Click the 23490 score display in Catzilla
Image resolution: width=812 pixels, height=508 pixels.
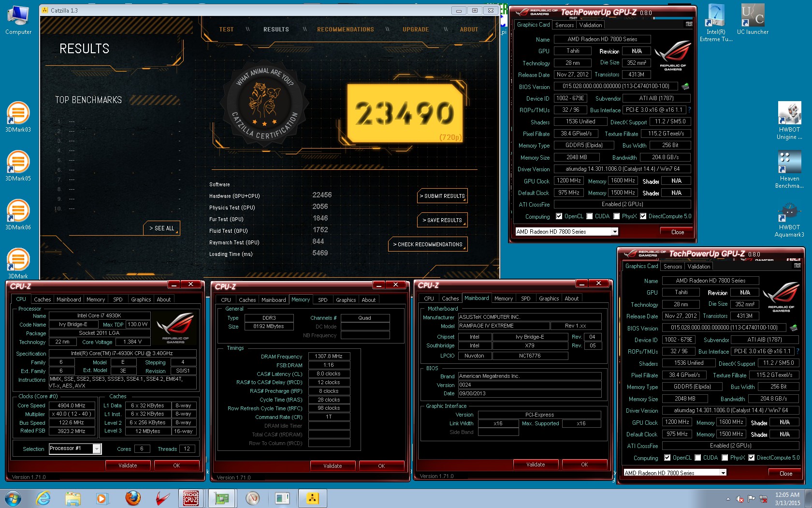405,114
